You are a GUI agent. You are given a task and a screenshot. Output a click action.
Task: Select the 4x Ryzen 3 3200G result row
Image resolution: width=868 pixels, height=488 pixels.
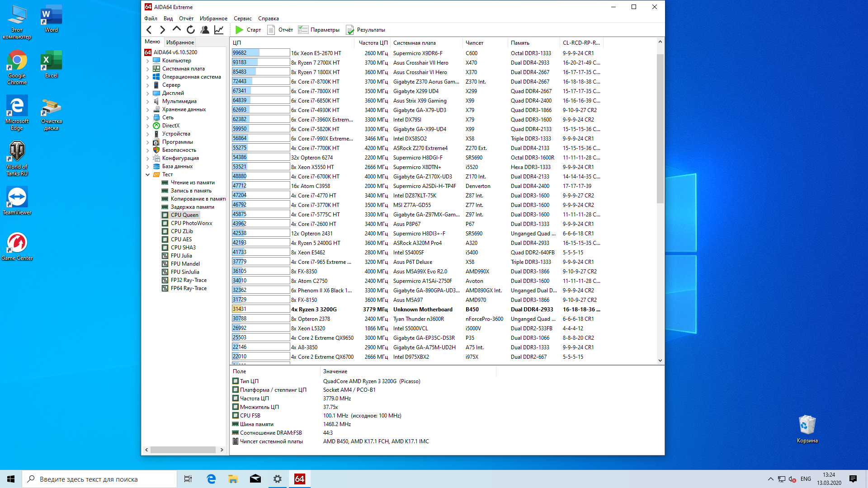pyautogui.click(x=416, y=310)
